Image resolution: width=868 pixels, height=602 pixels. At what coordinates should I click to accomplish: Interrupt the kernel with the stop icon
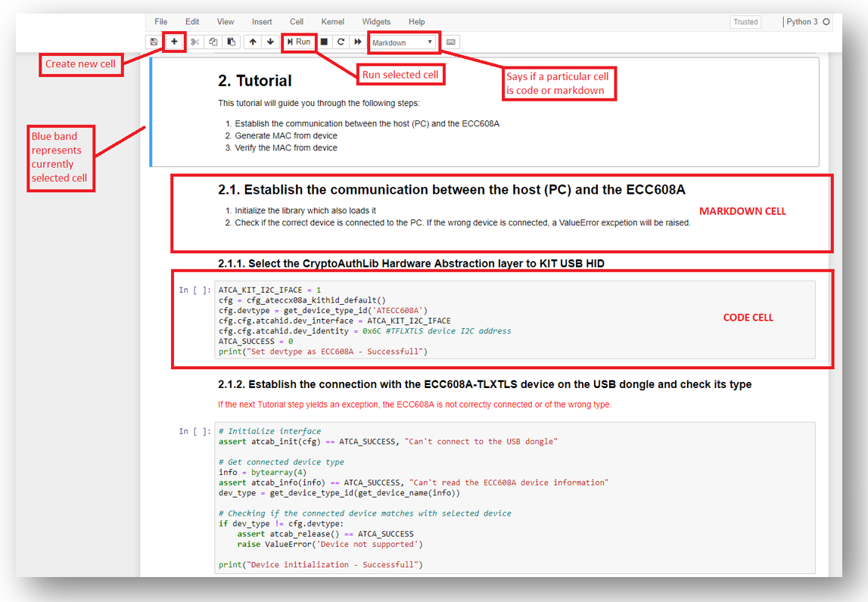click(x=324, y=42)
